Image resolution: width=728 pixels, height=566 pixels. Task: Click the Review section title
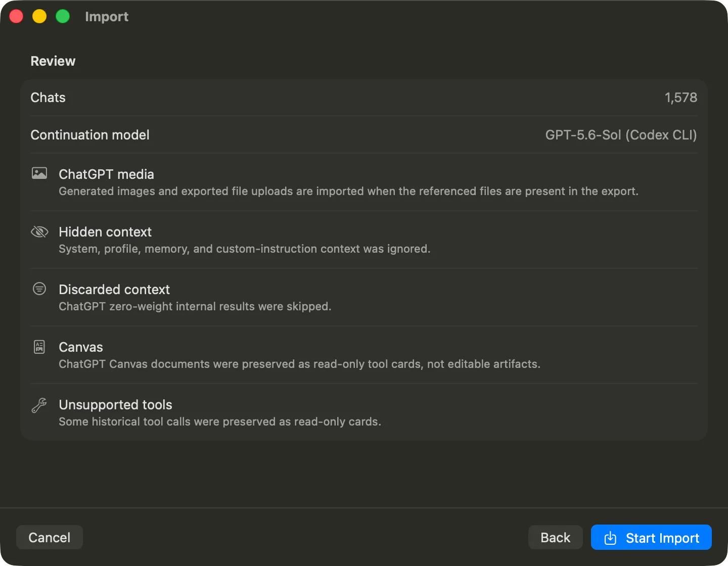[53, 61]
